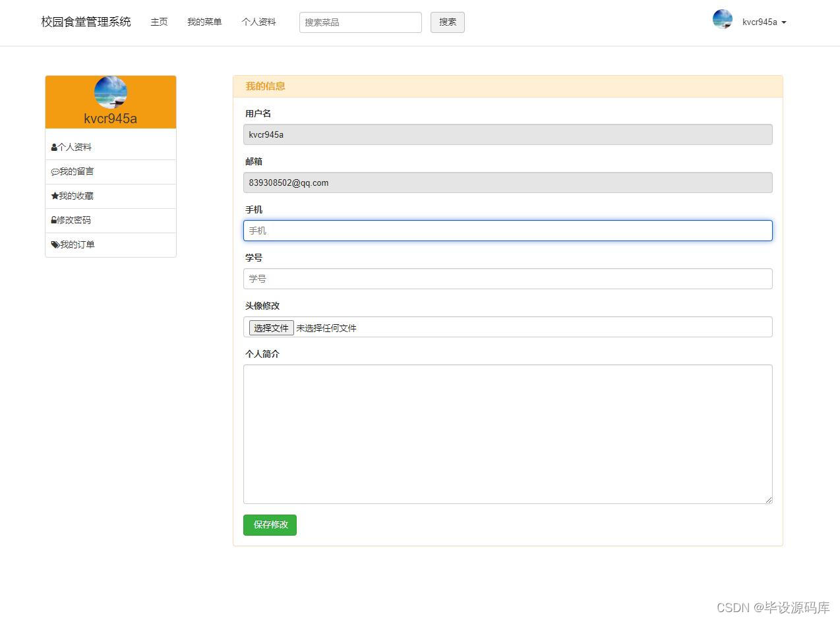The height and width of the screenshot is (620, 840).
Task: Open 我的菜单 in the top navigation
Action: click(204, 22)
